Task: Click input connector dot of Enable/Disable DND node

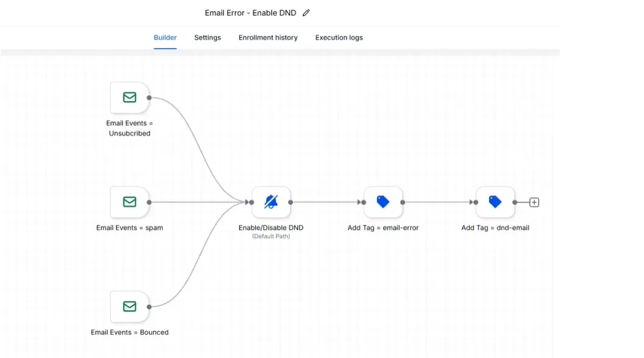Action: pos(252,203)
